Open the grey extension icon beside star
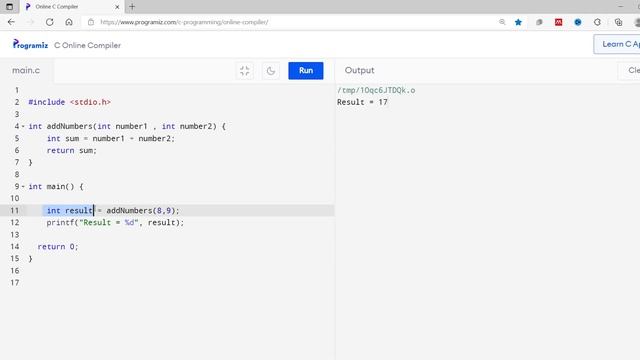The width and height of the screenshot is (640, 360). click(x=539, y=22)
